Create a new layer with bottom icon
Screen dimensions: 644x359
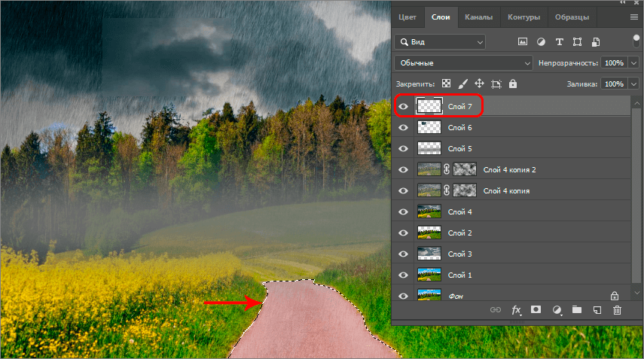point(597,309)
